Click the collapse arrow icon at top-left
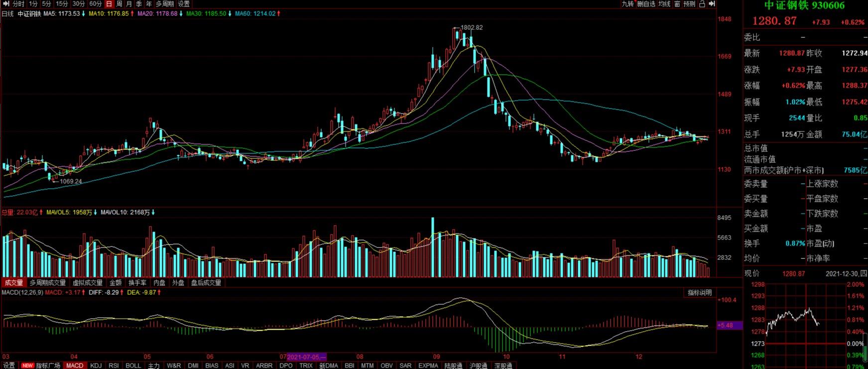The height and width of the screenshot is (369, 868). pyautogui.click(x=5, y=4)
